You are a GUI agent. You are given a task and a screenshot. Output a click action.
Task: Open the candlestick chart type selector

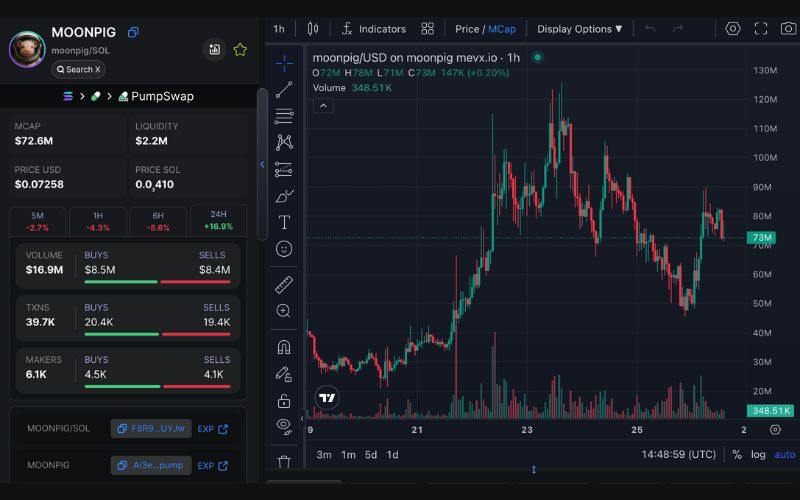coord(313,29)
